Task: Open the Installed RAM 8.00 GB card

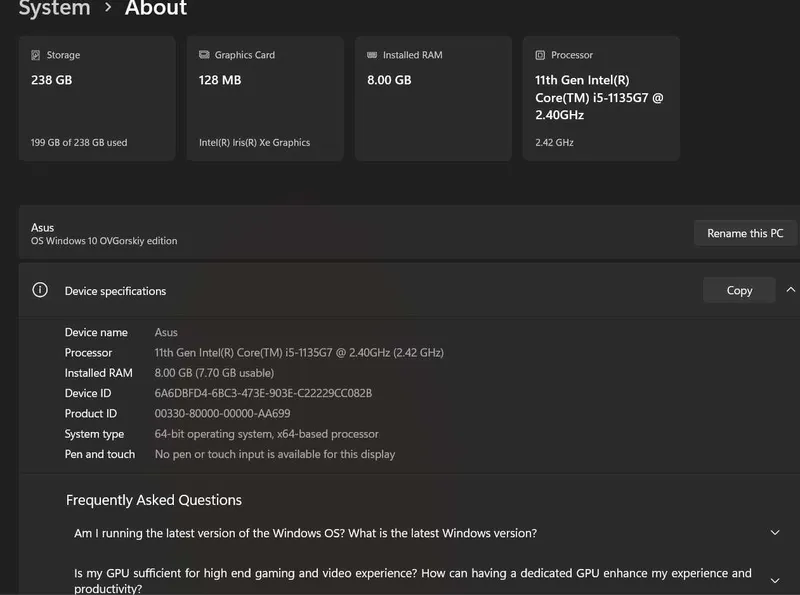Action: point(433,98)
